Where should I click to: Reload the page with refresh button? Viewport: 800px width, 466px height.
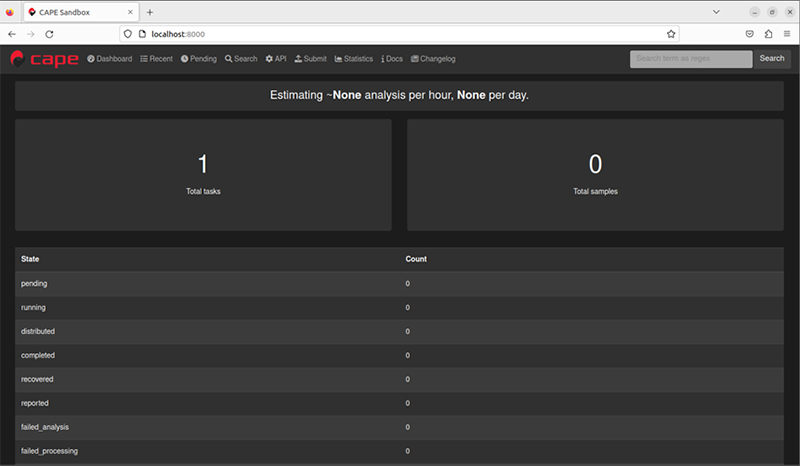(x=55, y=33)
